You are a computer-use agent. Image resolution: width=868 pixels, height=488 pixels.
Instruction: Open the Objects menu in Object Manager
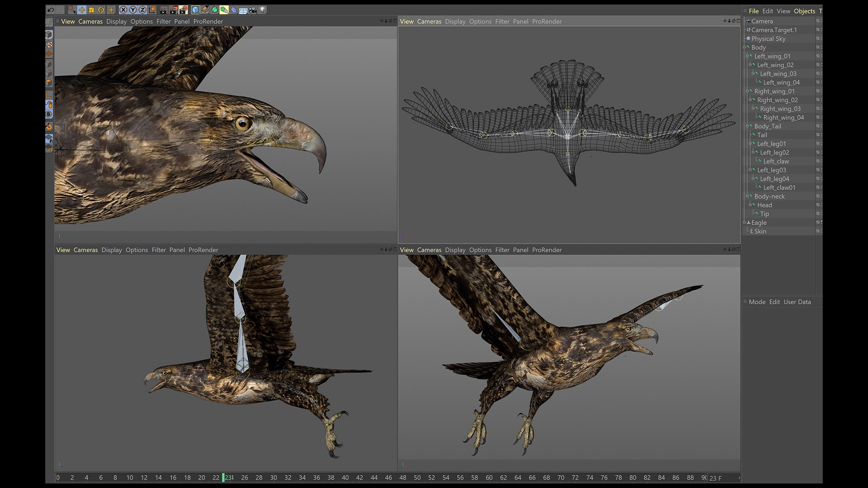(x=804, y=11)
